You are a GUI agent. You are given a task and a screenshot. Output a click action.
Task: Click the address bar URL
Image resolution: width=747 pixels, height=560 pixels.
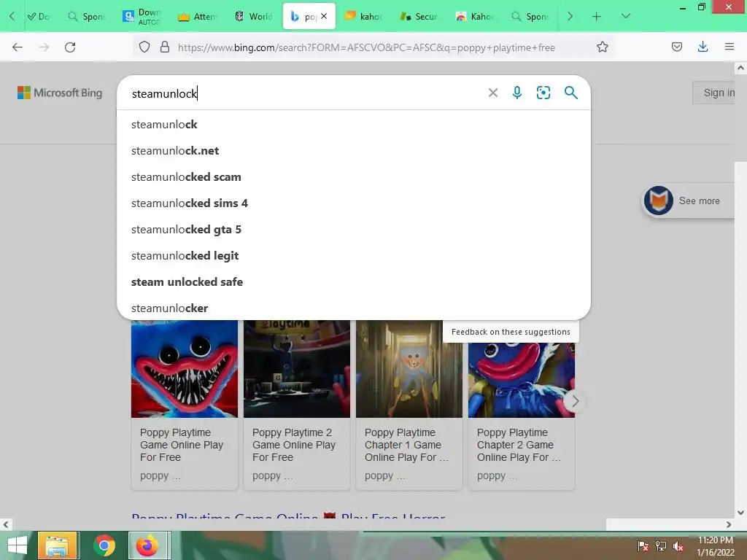[366, 47]
